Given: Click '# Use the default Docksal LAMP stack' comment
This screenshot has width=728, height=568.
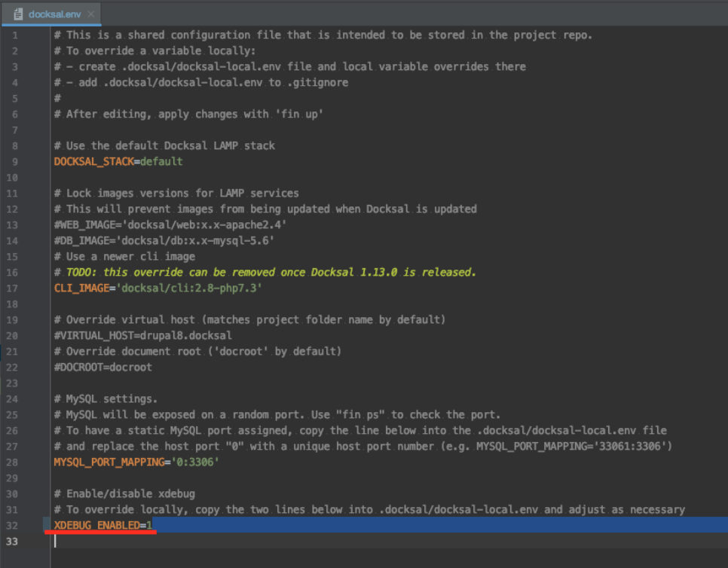Looking at the screenshot, I should (164, 145).
